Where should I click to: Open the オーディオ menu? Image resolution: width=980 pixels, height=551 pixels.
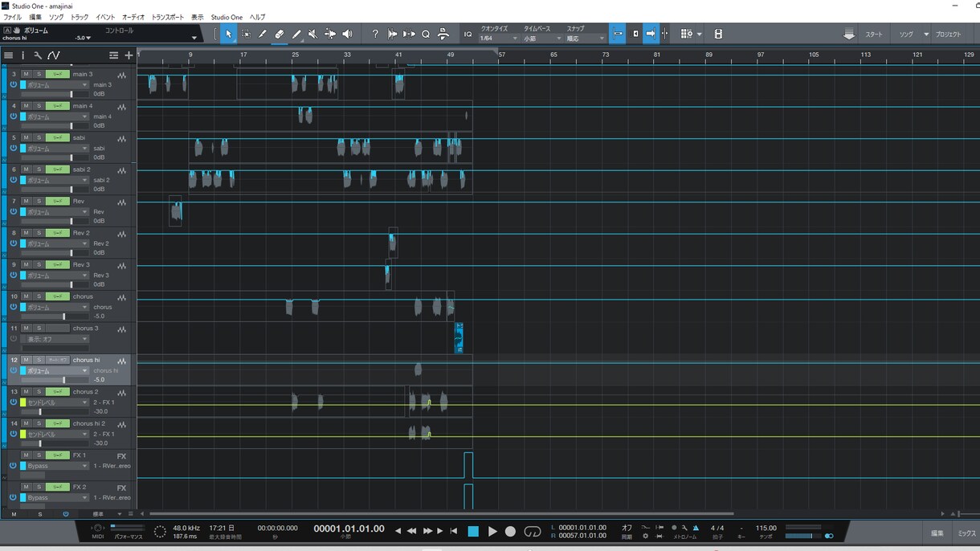(x=133, y=17)
